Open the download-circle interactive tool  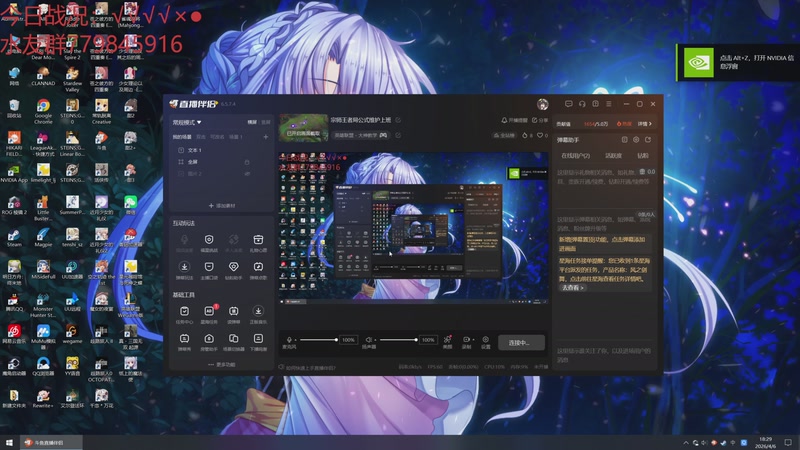pos(184,269)
